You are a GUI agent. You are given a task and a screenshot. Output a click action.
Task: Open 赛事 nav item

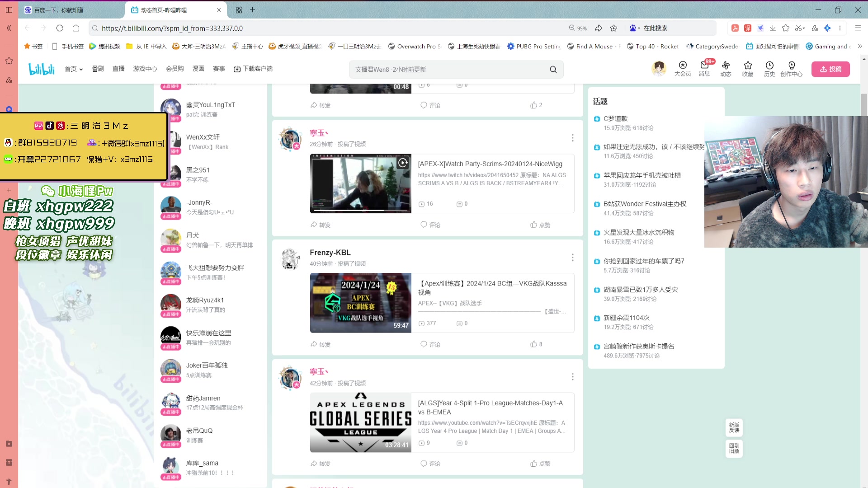click(x=219, y=69)
